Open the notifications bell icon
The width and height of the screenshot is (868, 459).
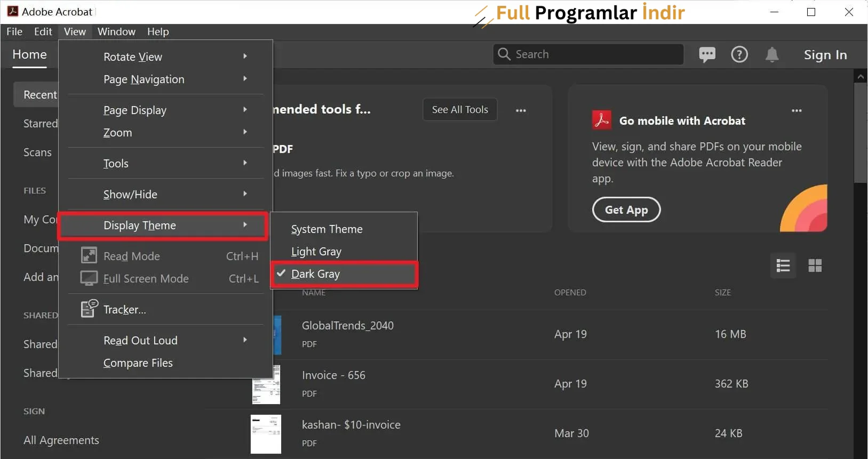tap(772, 54)
